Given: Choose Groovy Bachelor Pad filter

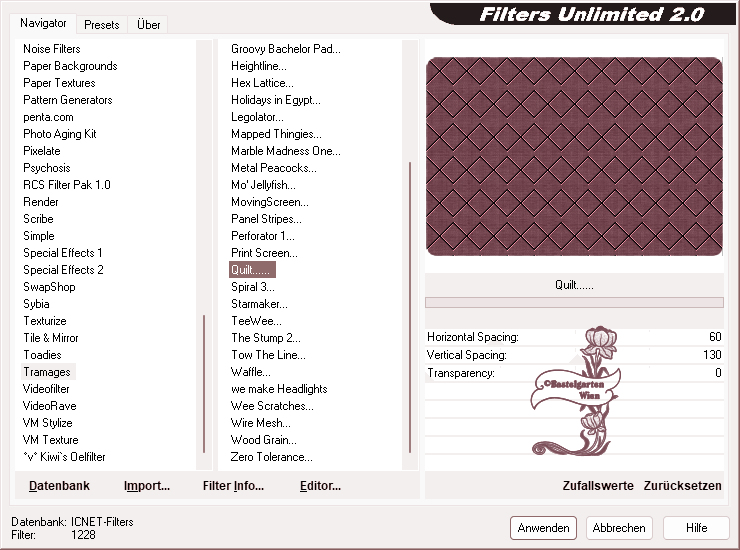Looking at the screenshot, I should coord(286,49).
